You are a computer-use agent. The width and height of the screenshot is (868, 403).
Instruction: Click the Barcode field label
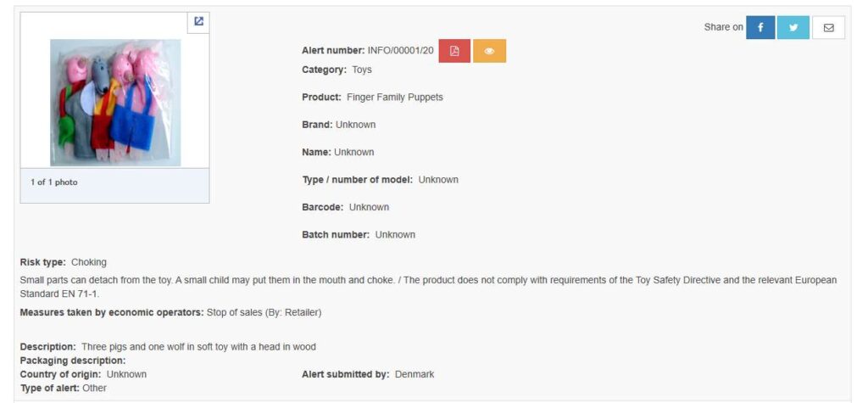pos(322,207)
